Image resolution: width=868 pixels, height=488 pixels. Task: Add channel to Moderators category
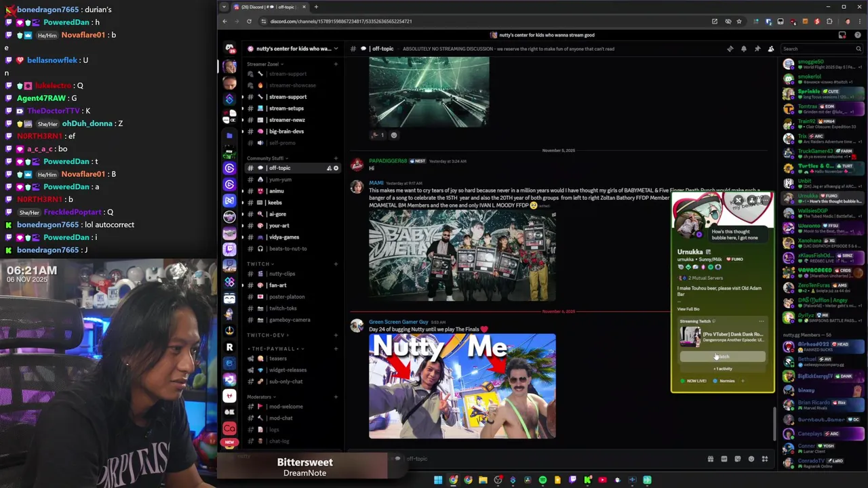point(336,396)
